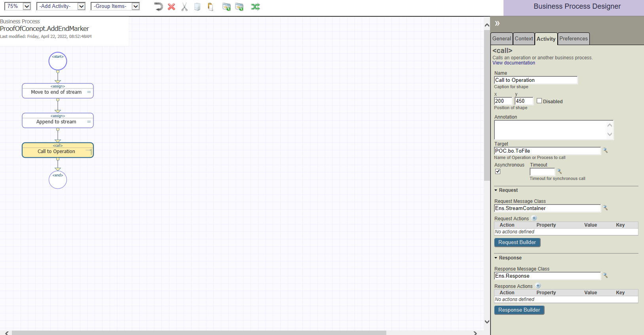
Task: Click the Undo arrow icon in toolbar
Action: (158, 7)
